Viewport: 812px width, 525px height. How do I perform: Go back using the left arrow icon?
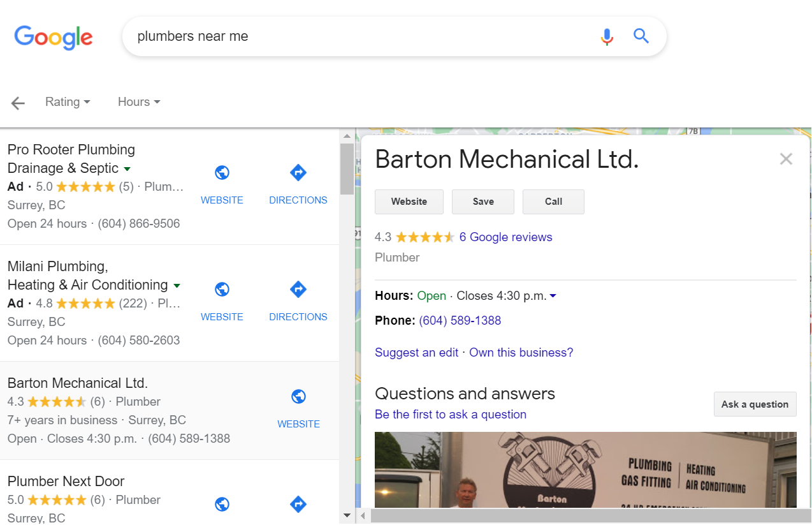click(x=18, y=103)
